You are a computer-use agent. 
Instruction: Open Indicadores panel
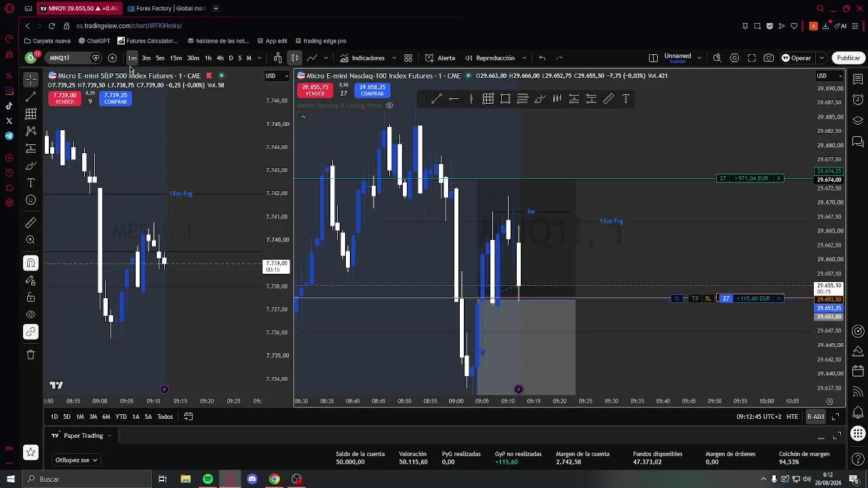coord(362,58)
